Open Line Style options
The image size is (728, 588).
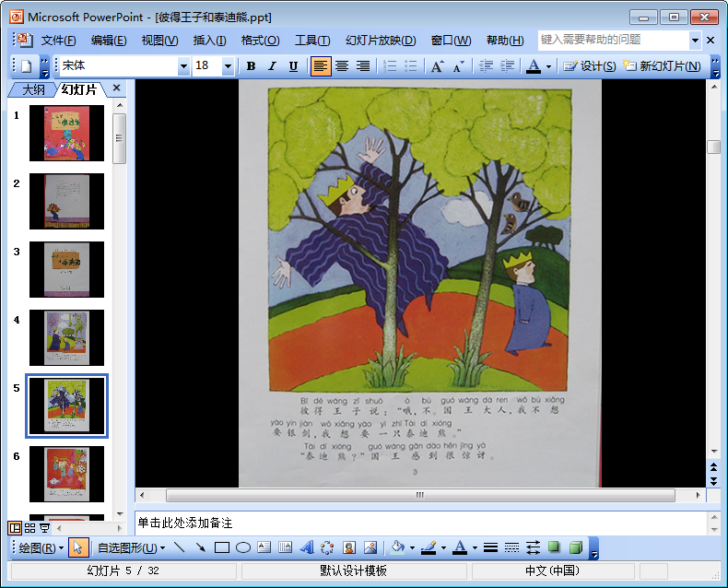coord(490,548)
